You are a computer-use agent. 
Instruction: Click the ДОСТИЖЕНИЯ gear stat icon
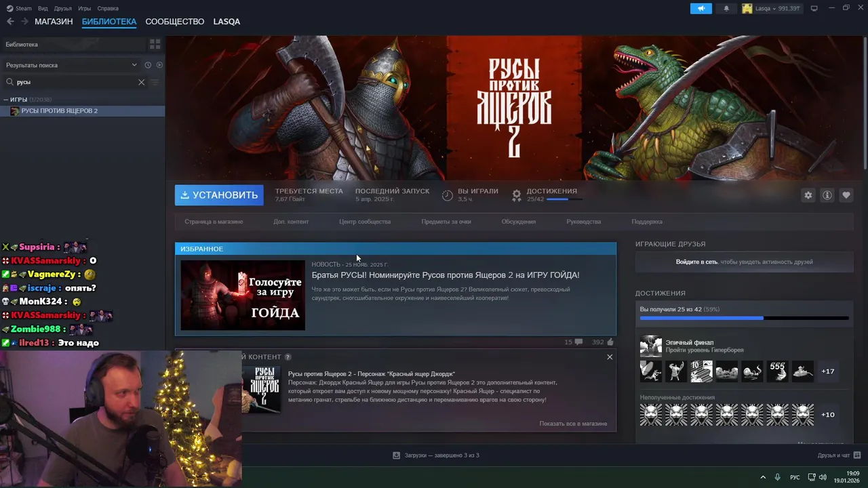tap(517, 195)
